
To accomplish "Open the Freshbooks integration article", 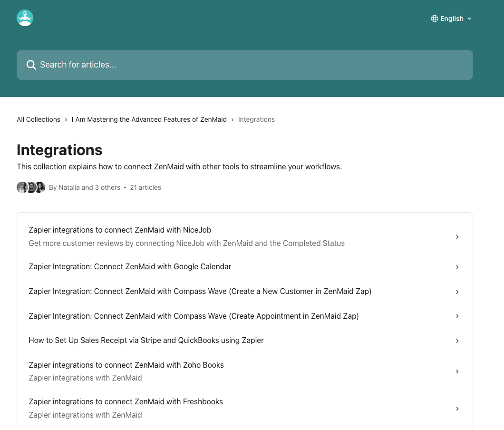I will (126, 402).
